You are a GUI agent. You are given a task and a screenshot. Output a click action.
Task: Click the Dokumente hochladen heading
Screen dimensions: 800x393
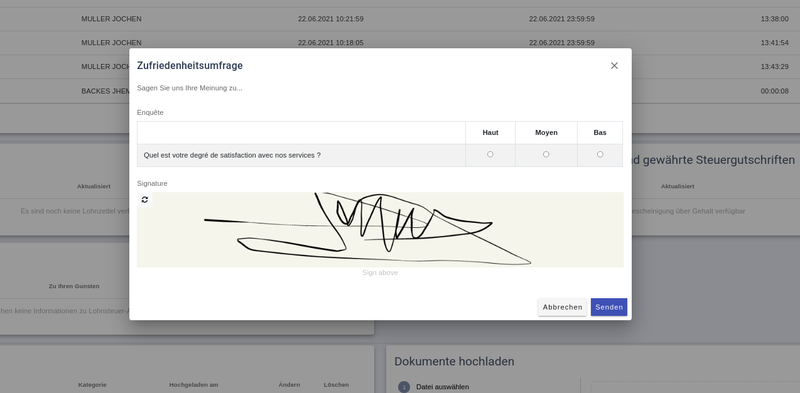pos(454,362)
